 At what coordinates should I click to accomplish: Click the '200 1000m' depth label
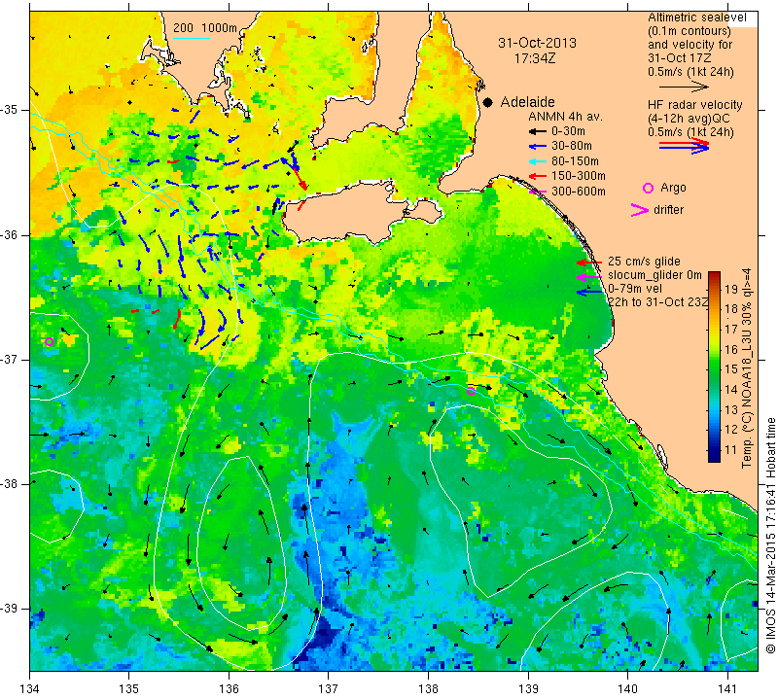pos(205,28)
